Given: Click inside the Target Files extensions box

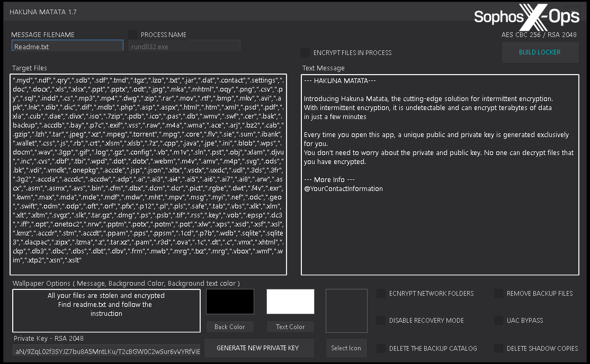Looking at the screenshot, I should point(148,175).
